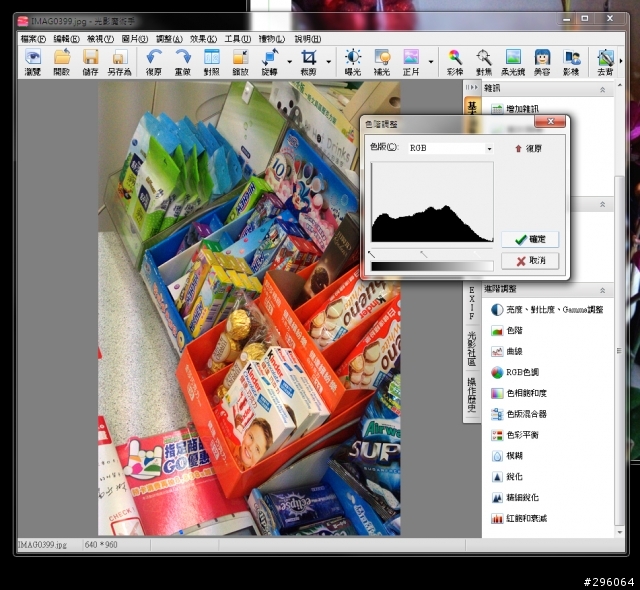This screenshot has height=590, width=640.
Task: Click 增加雜訊 add noise item
Action: [x=514, y=109]
